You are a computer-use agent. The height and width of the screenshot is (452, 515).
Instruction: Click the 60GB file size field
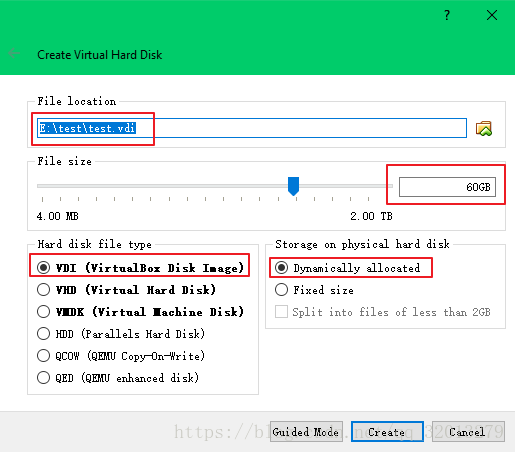pos(447,187)
